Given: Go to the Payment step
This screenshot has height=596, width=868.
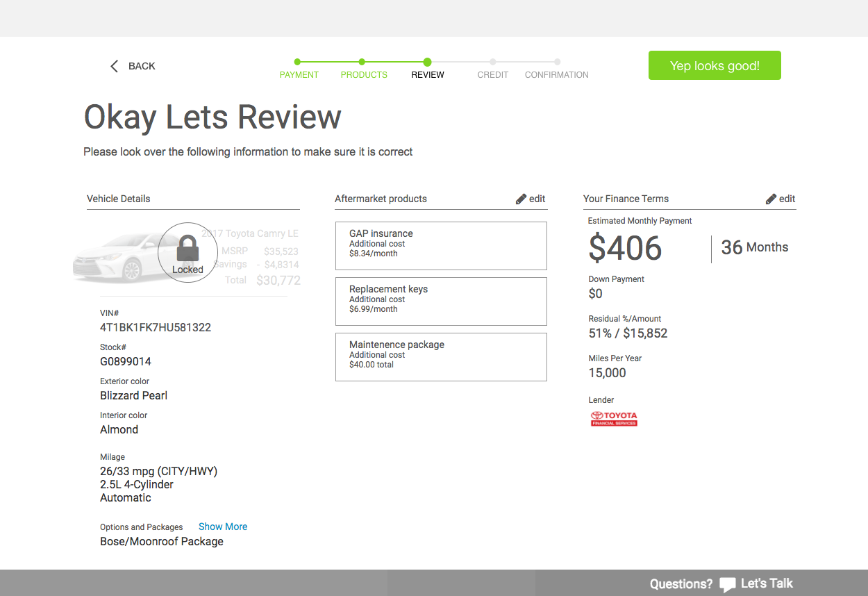Looking at the screenshot, I should click(299, 74).
